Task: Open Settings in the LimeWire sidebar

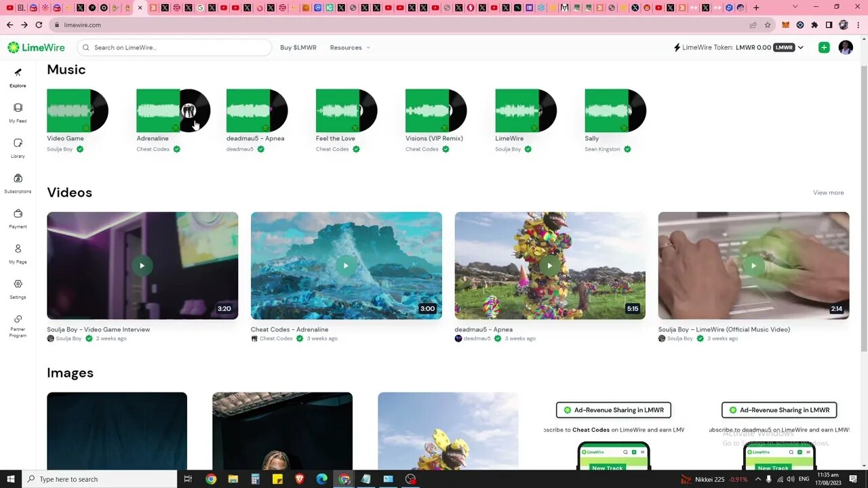Action: coord(18,289)
